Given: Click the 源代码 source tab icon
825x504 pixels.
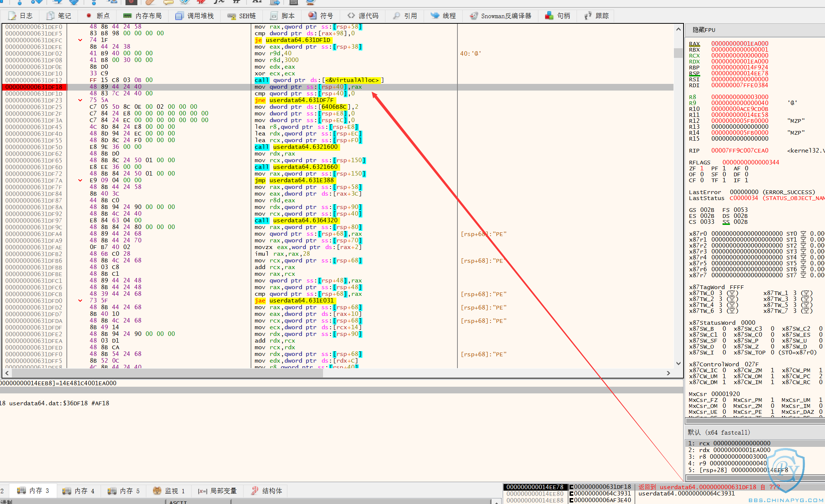Looking at the screenshot, I should click(351, 16).
